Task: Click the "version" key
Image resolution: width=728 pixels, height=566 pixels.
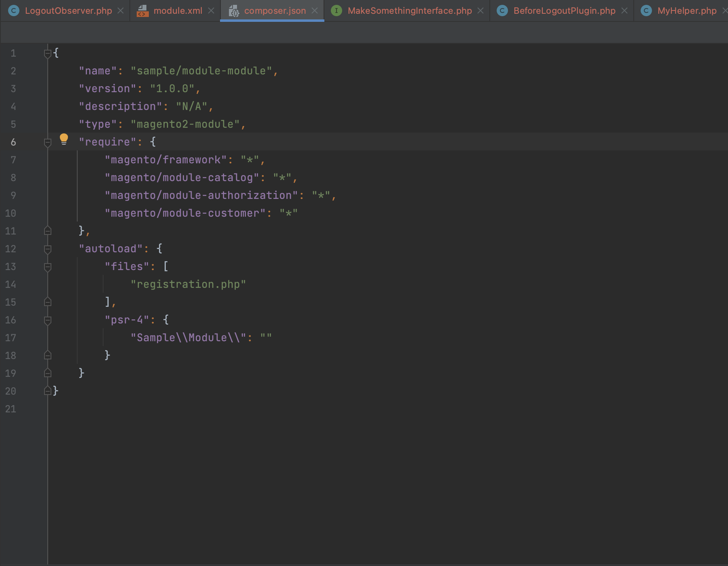Action: click(x=108, y=89)
